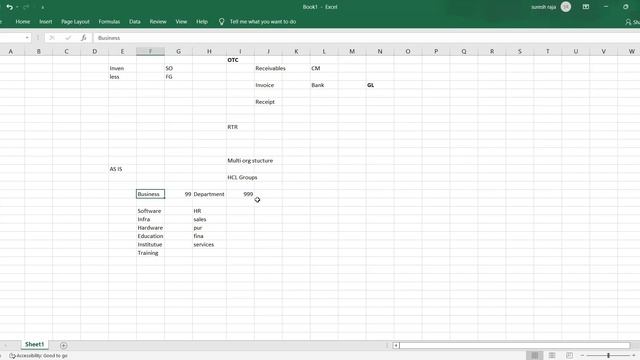The height and width of the screenshot is (360, 640).
Task: Open the Customize Quick Access Toolbar arrow
Action: [x=42, y=7]
